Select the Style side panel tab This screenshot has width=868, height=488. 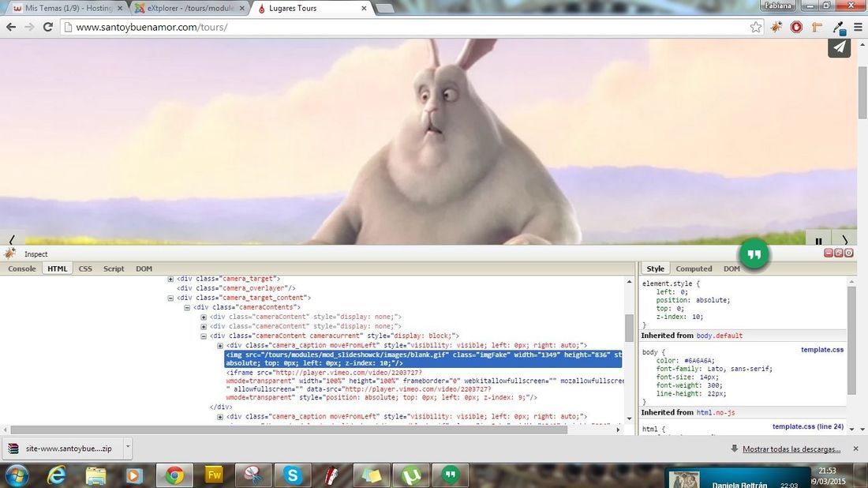[656, 268]
